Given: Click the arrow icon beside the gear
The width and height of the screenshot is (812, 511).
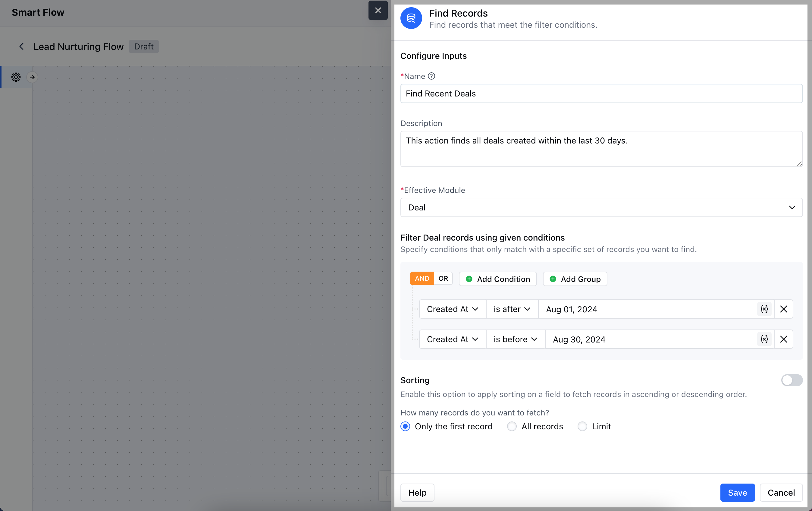Looking at the screenshot, I should click(32, 77).
